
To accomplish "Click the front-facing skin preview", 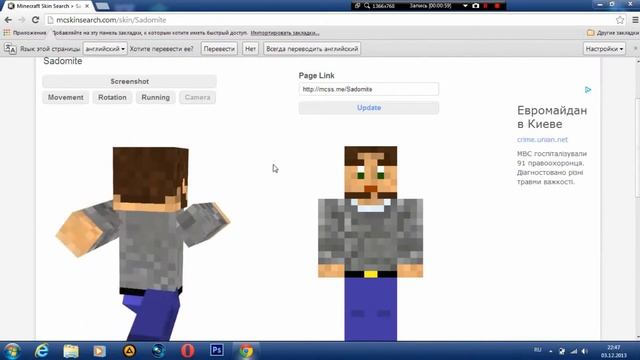I will pos(370,243).
